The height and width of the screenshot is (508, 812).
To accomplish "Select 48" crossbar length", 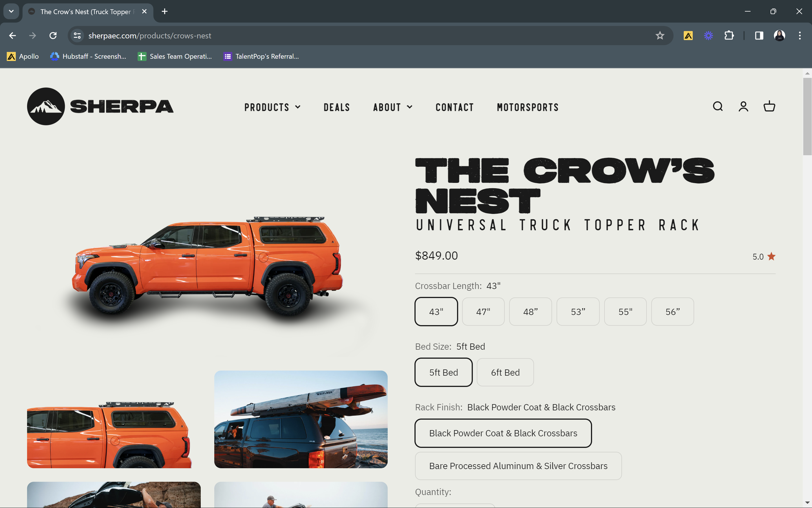I will coord(531,312).
